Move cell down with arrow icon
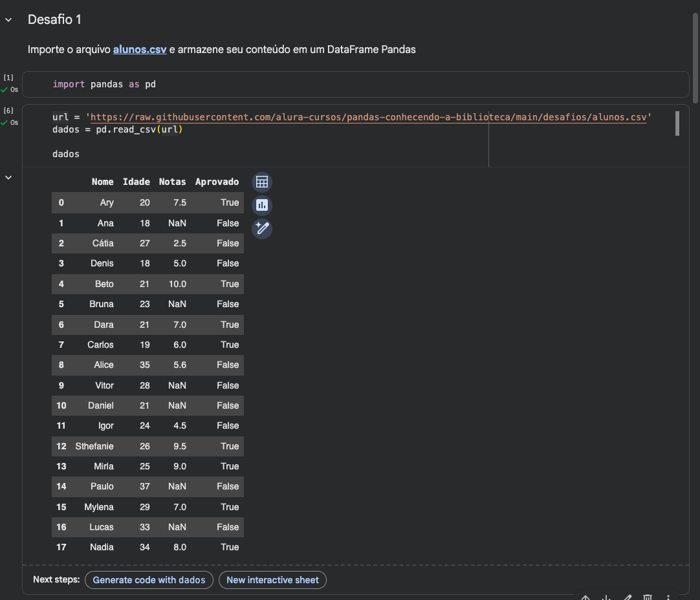The height and width of the screenshot is (600, 700). coord(606,597)
